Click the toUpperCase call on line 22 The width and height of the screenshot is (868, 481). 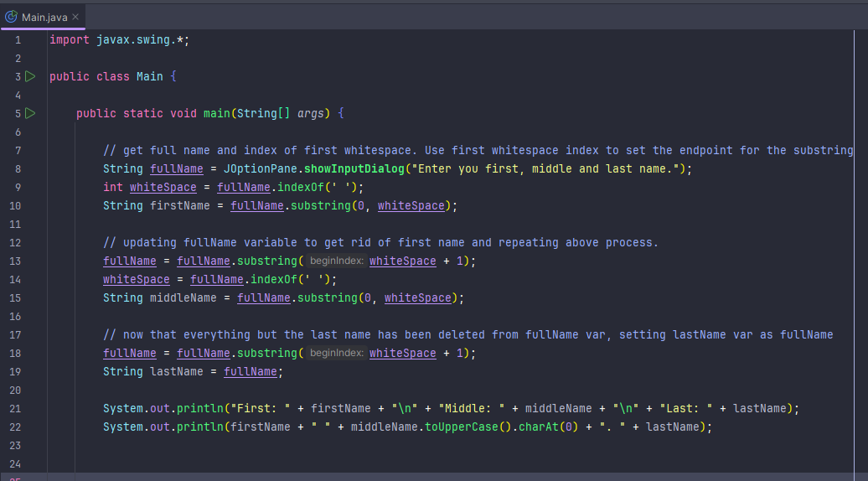click(x=462, y=427)
